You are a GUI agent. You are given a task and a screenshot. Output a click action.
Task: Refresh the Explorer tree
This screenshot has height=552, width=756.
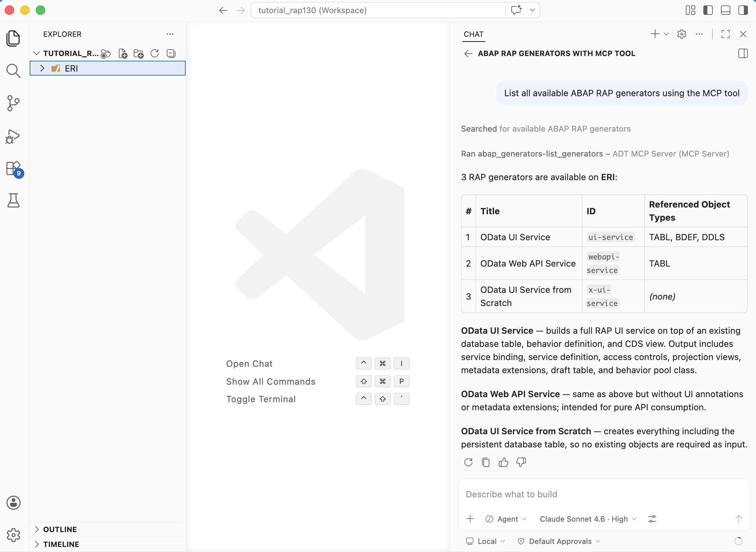click(155, 53)
